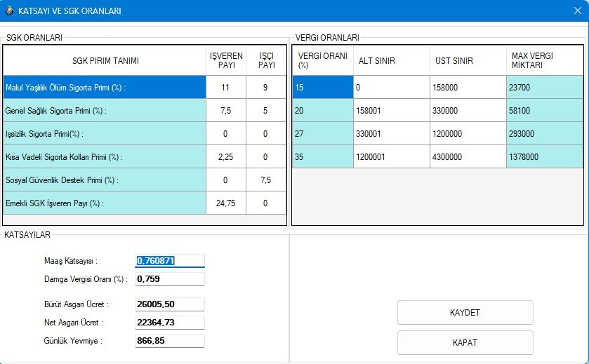Viewport: 589px width, 364px height.
Task: Click the VERGİ ORANI (%) column header
Action: [322, 61]
